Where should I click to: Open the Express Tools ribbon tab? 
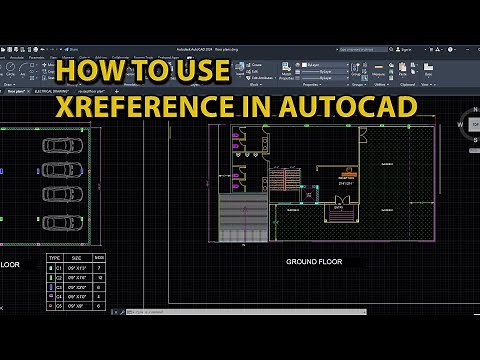pos(143,57)
